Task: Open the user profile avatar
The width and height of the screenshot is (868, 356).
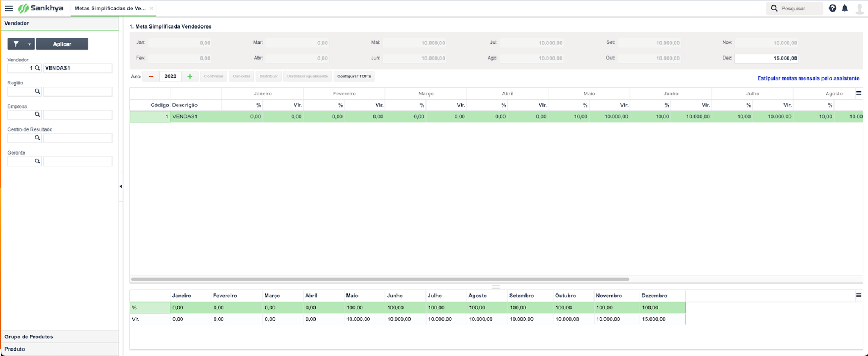Action: click(859, 8)
